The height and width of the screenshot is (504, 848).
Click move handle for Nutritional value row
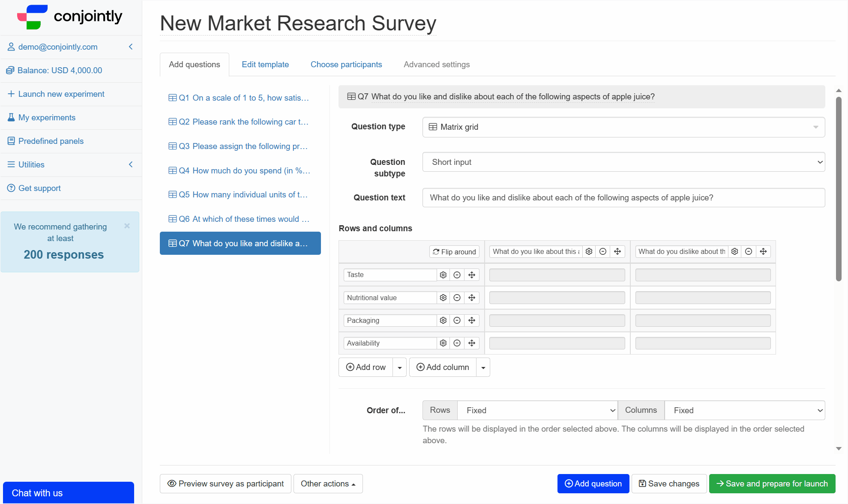472,298
